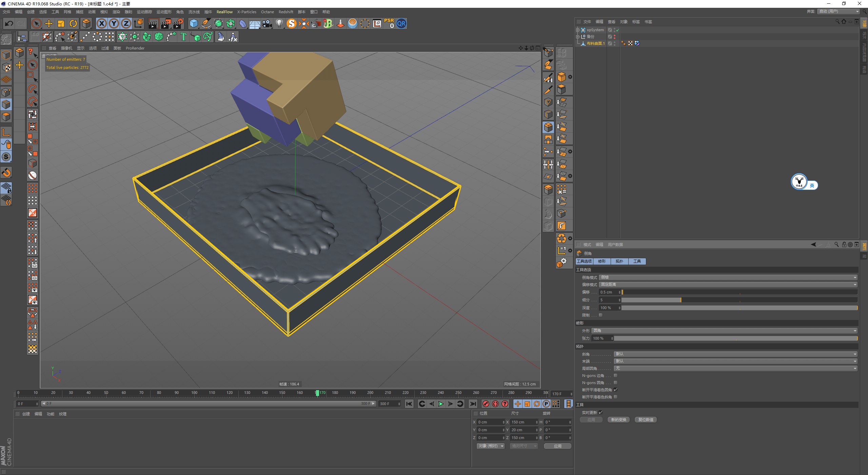The image size is (868, 475).
Task: Open the 外形 圆角 dropdown
Action: (x=724, y=331)
